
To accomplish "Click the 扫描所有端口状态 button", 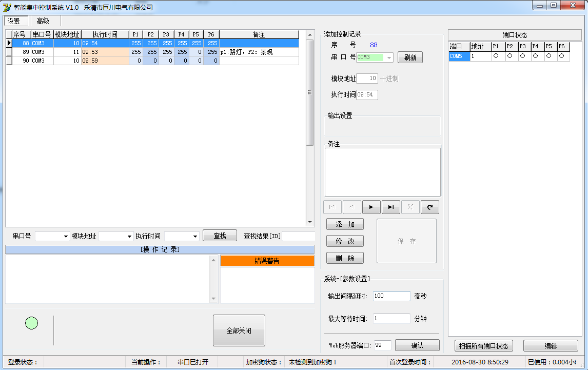I will [x=483, y=346].
